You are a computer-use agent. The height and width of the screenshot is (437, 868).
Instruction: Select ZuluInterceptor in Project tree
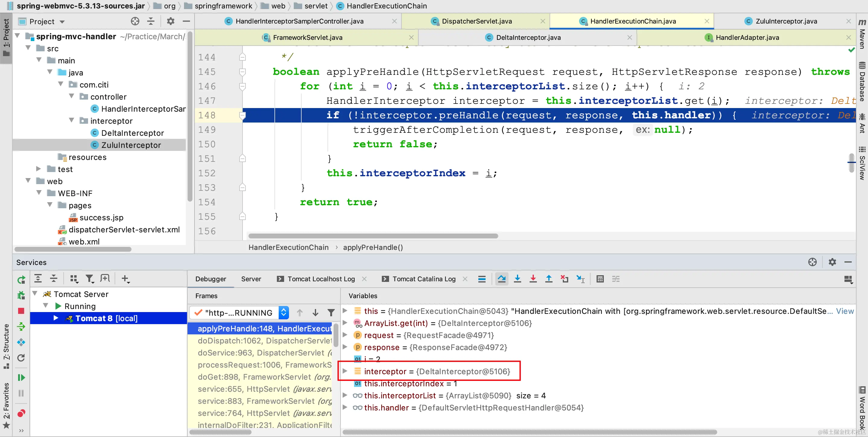click(x=131, y=145)
